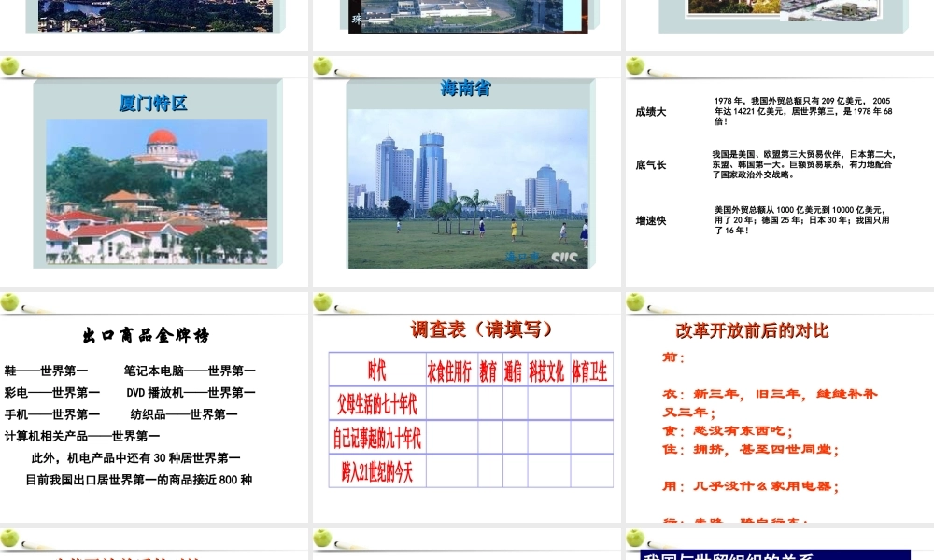Viewport: 934px width, 560px height.
Task: Click the line 住：拥挤，甚至四世同堂；
Action: coord(751,449)
